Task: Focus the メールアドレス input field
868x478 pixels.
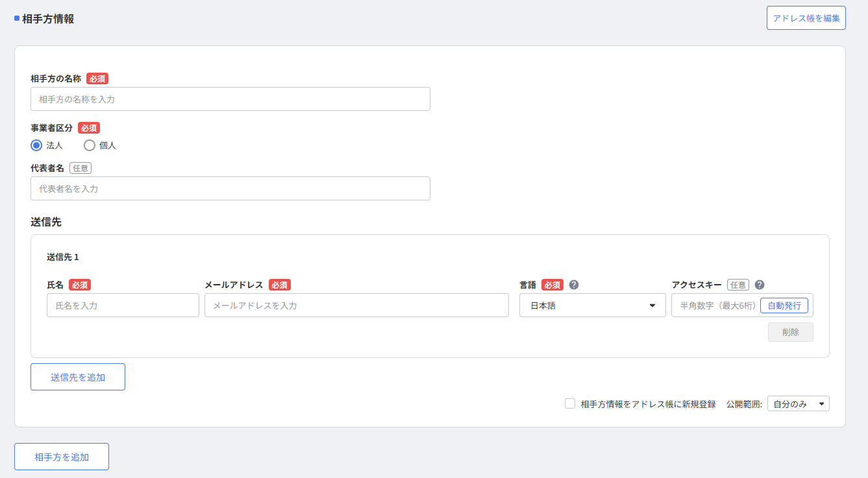Action: (356, 305)
